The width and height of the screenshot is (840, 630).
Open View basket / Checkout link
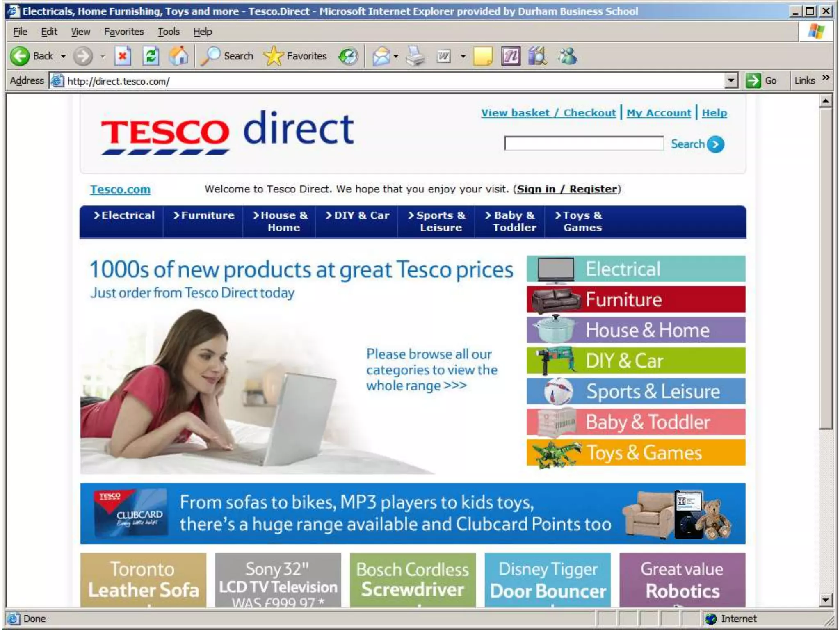click(548, 113)
